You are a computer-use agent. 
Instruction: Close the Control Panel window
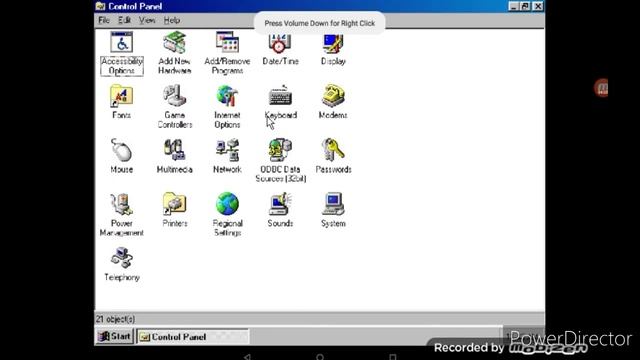538,6
